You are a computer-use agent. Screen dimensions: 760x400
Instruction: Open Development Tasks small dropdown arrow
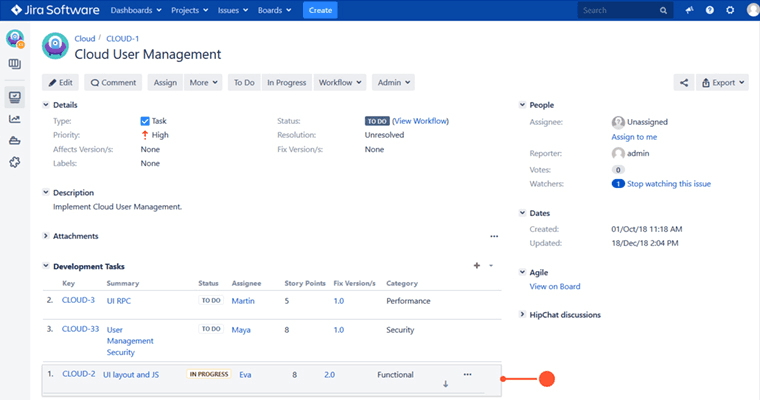[x=491, y=266]
